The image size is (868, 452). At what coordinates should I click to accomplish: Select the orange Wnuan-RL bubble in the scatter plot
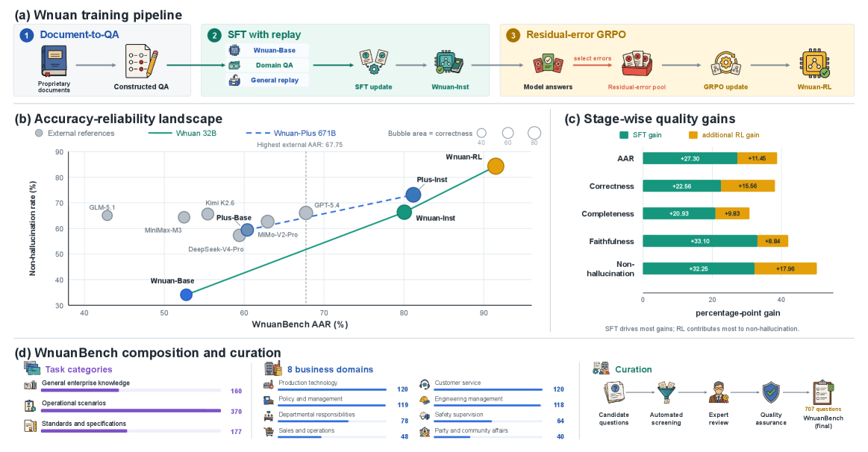tap(496, 166)
